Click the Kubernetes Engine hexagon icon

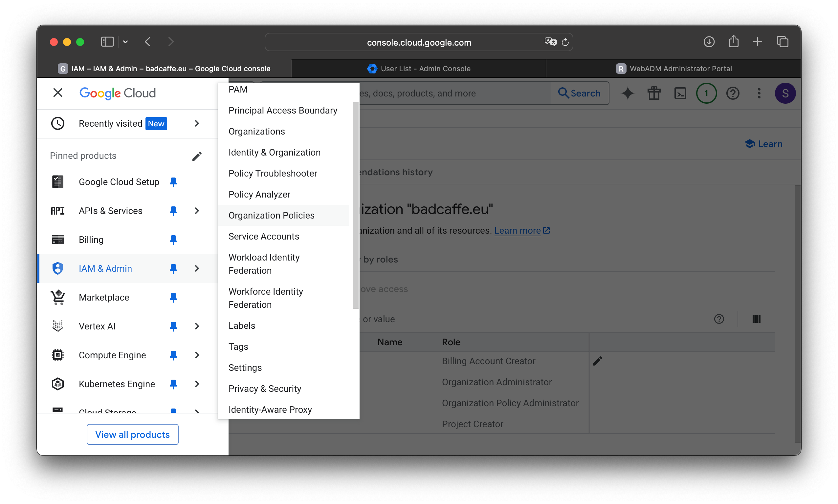[58, 384]
